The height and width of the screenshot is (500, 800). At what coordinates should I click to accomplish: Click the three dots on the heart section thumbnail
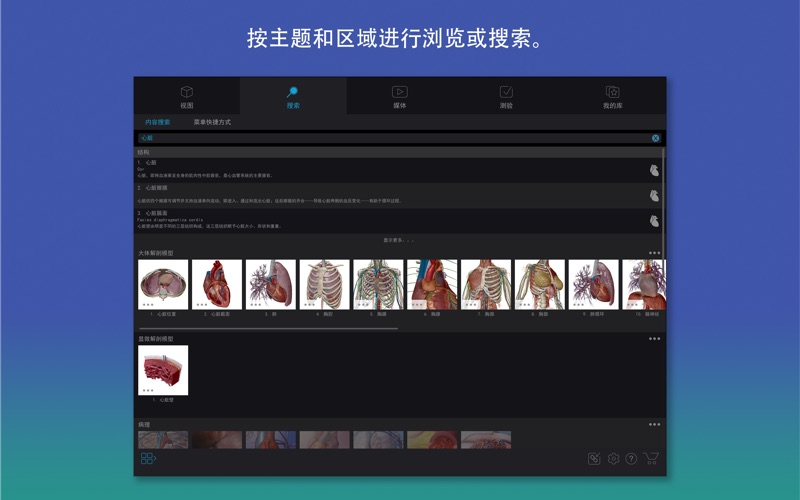point(202,305)
